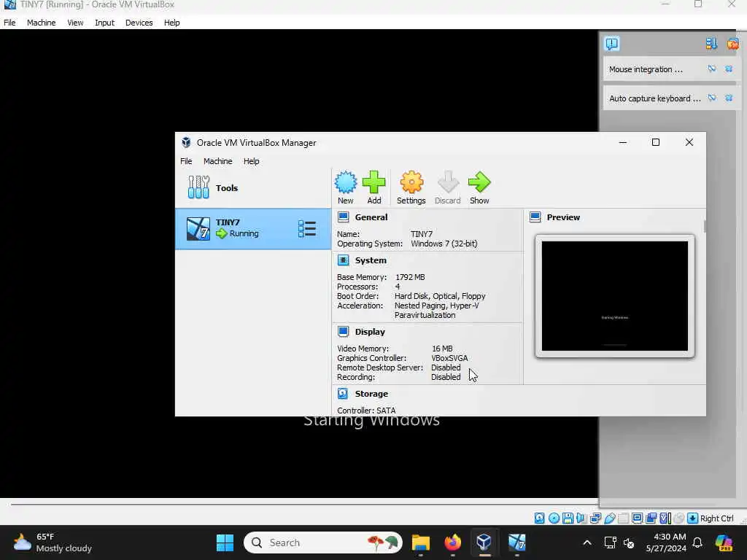Click the CPU virtualization status icon

coord(665,518)
